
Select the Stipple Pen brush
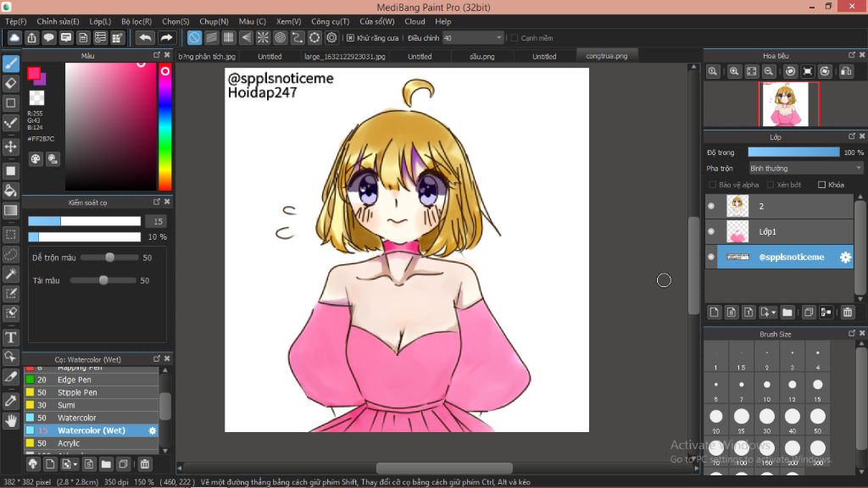coord(92,392)
